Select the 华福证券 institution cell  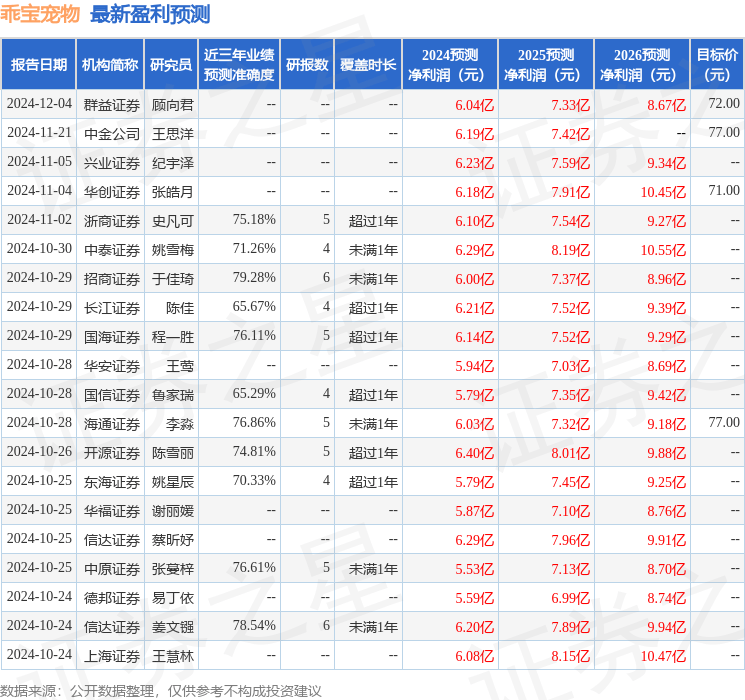(x=112, y=511)
